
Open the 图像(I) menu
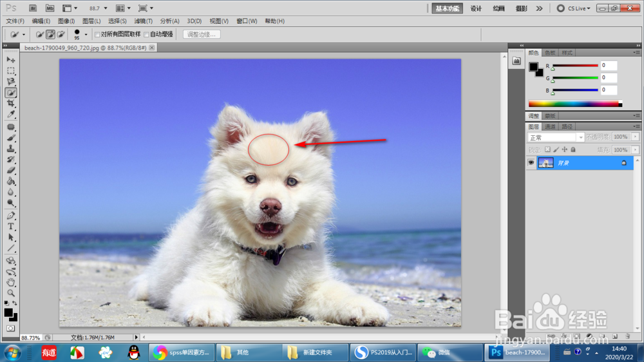(66, 21)
